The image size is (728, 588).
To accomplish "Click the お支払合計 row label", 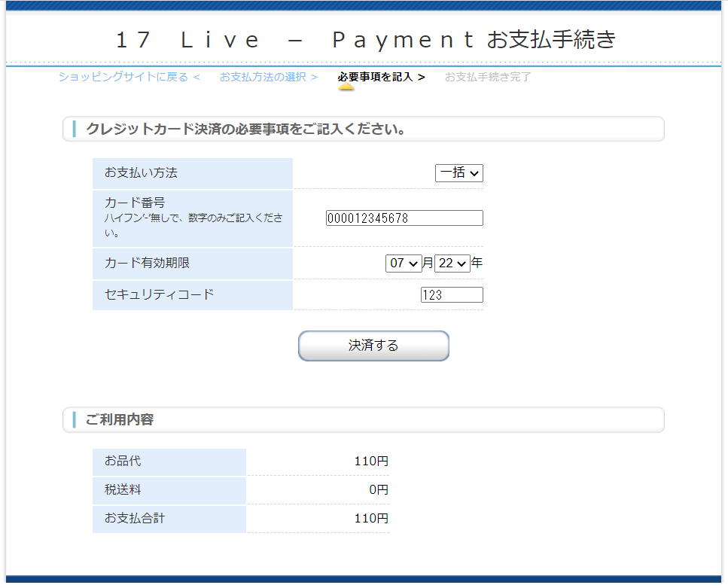I will [135, 518].
